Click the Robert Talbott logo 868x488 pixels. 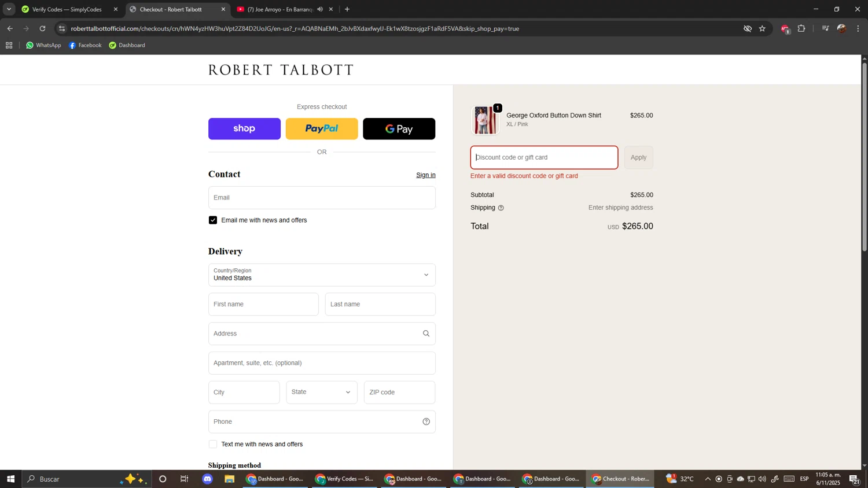[x=281, y=70]
